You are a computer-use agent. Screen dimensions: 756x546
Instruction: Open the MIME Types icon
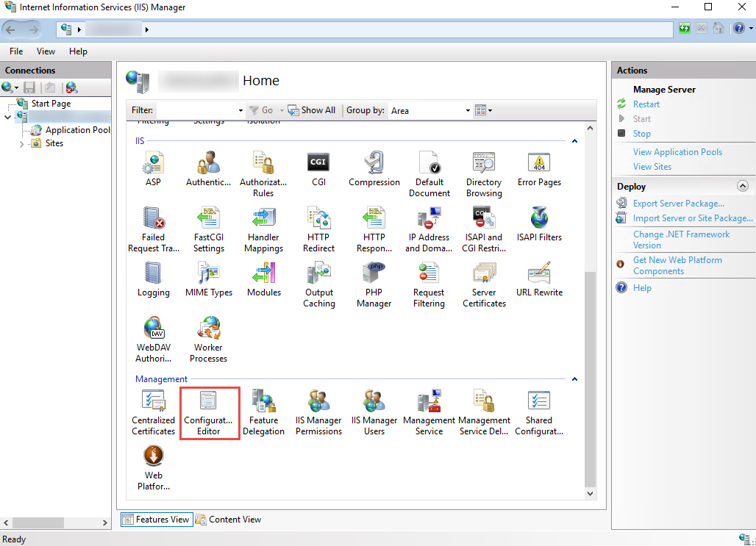209,279
